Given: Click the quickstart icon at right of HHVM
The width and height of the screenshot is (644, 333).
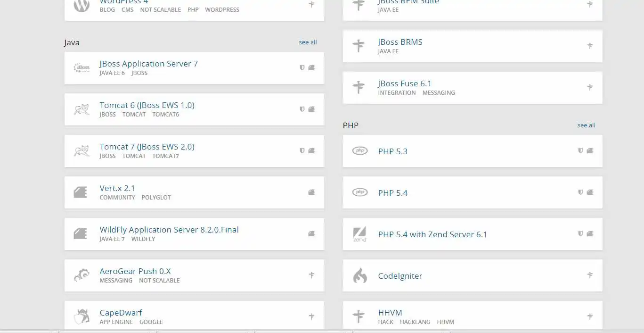Looking at the screenshot, I should pyautogui.click(x=590, y=316).
